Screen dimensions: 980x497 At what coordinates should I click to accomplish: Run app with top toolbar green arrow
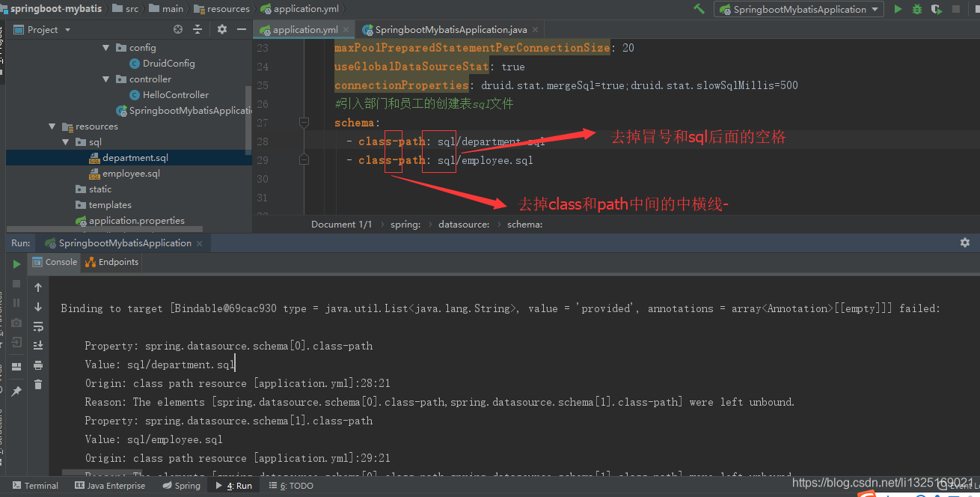[898, 9]
